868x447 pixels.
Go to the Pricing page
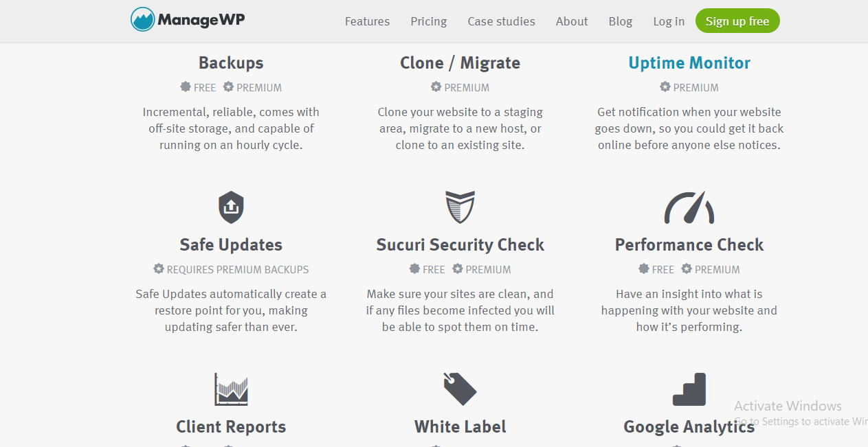429,21
